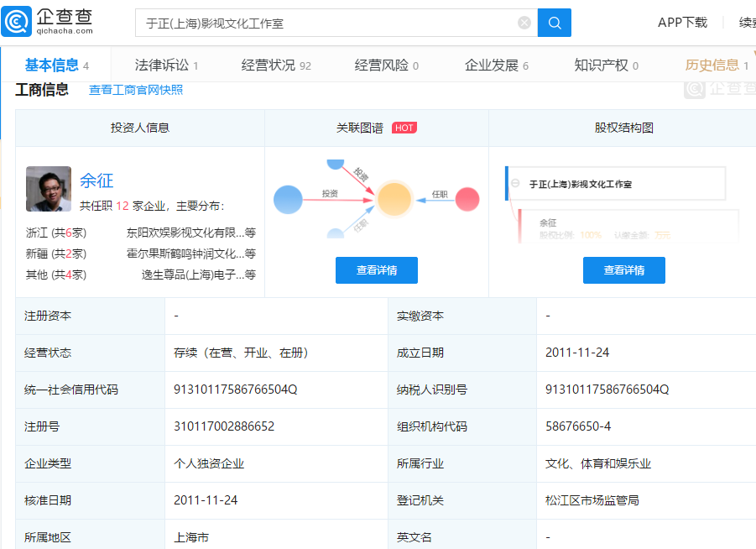Switch to the 经营状况 tab
Image resolution: width=756 pixels, height=549 pixels.
click(x=276, y=65)
